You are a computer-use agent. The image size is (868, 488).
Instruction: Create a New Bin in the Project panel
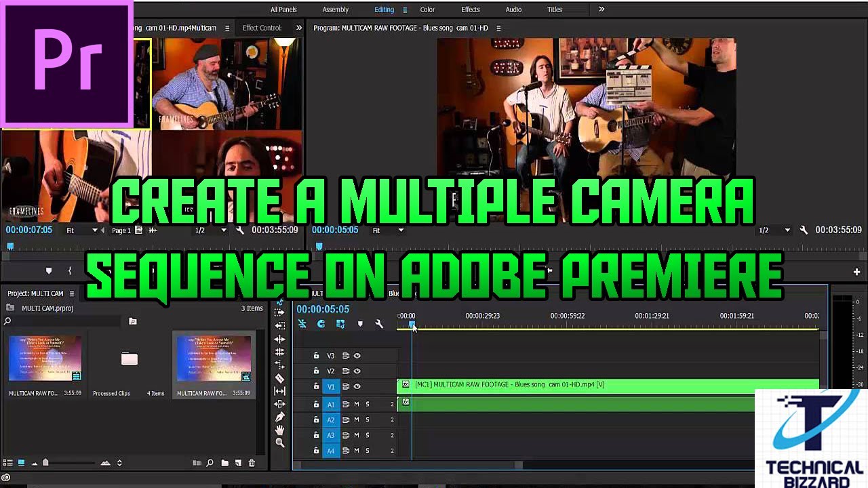click(x=226, y=463)
